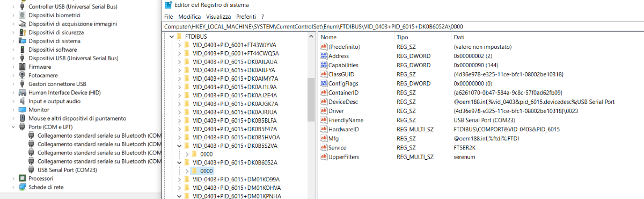Open the Visualizza menu

click(218, 17)
